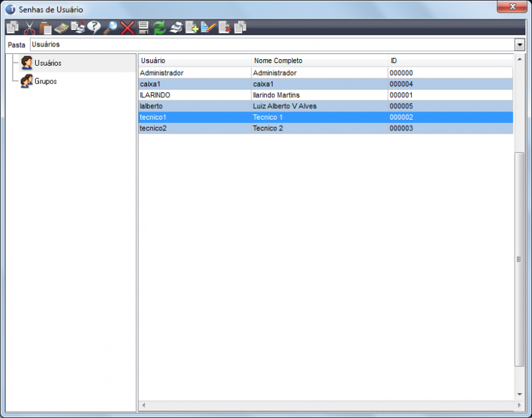Image resolution: width=532 pixels, height=418 pixels.
Task: Click the Grupos people icon in tree
Action: pyautogui.click(x=27, y=81)
